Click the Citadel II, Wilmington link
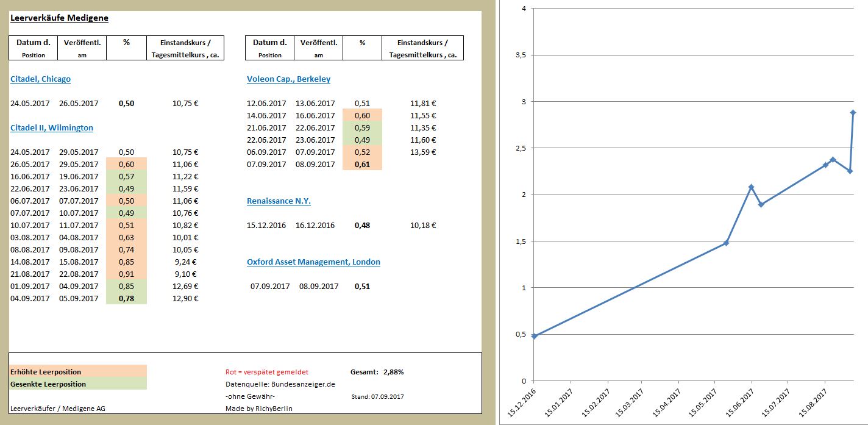The height and width of the screenshot is (425, 868). [x=51, y=127]
